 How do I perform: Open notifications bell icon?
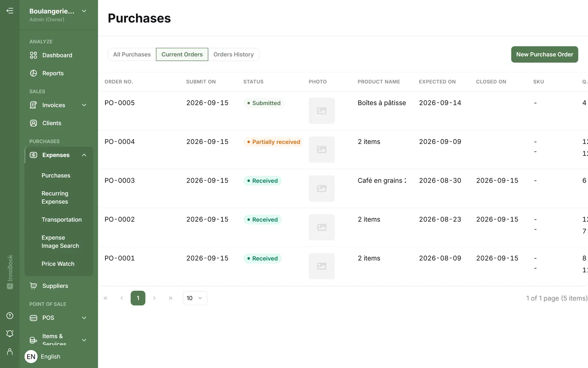tap(10, 333)
